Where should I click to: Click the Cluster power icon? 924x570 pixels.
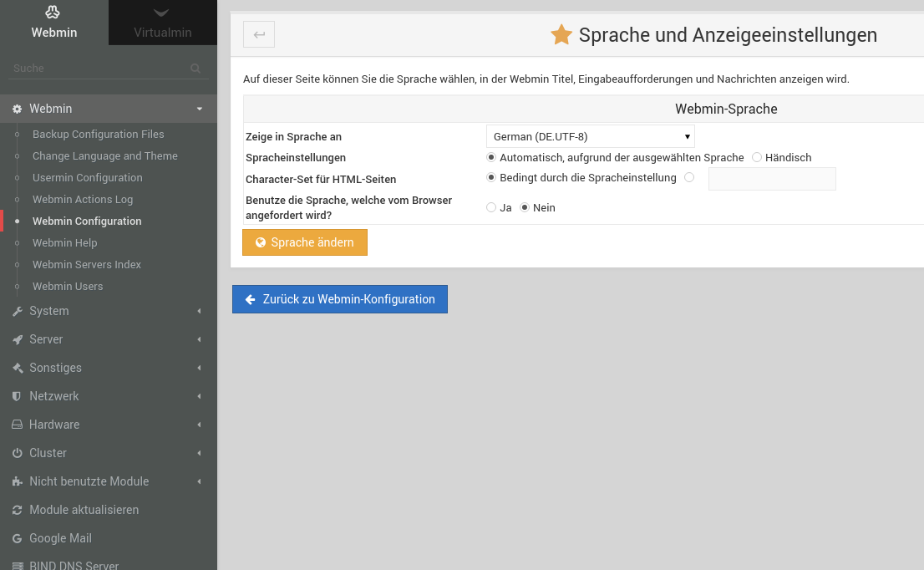(17, 453)
